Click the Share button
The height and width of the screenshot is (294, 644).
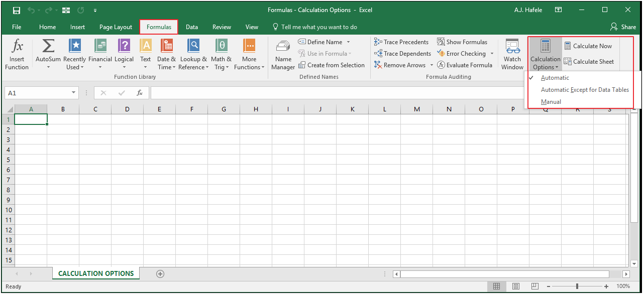pos(623,27)
